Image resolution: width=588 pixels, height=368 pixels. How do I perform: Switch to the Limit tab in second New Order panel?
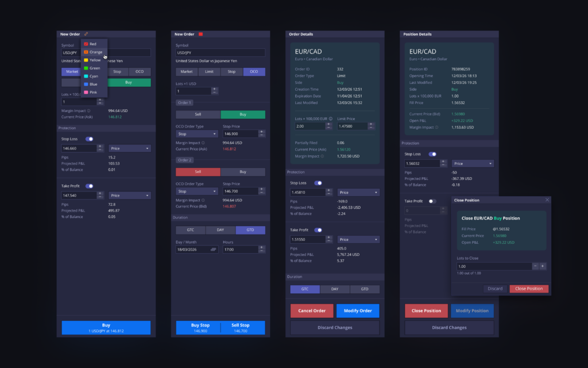tap(210, 71)
